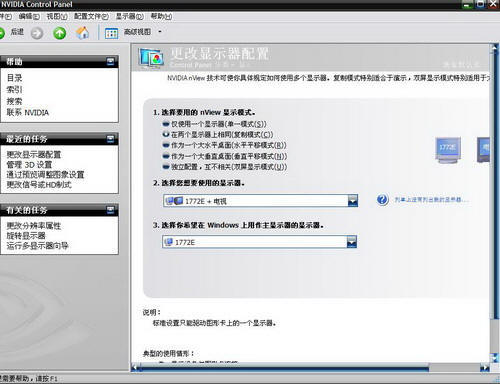Collapse the 帮助 panel
The width and height of the screenshot is (500, 384).
click(x=110, y=61)
